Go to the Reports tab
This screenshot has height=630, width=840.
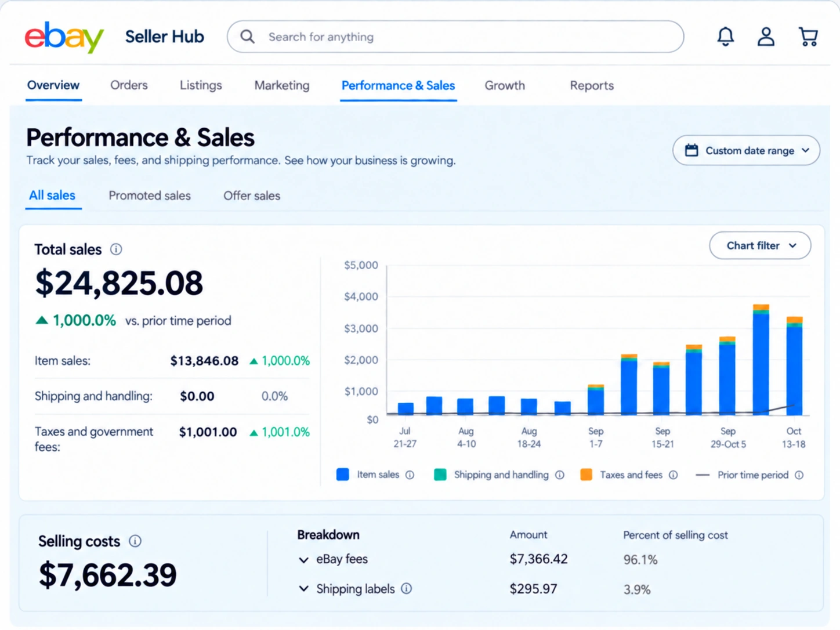click(x=592, y=85)
